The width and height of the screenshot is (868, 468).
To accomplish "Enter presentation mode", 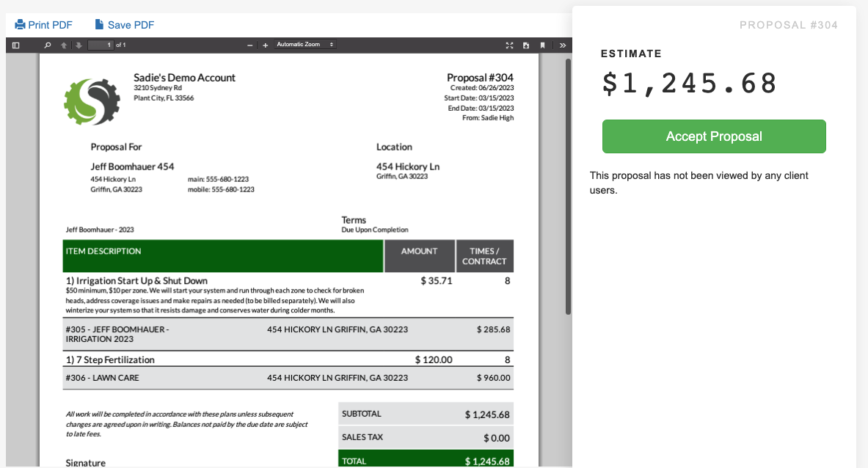I will click(x=509, y=45).
